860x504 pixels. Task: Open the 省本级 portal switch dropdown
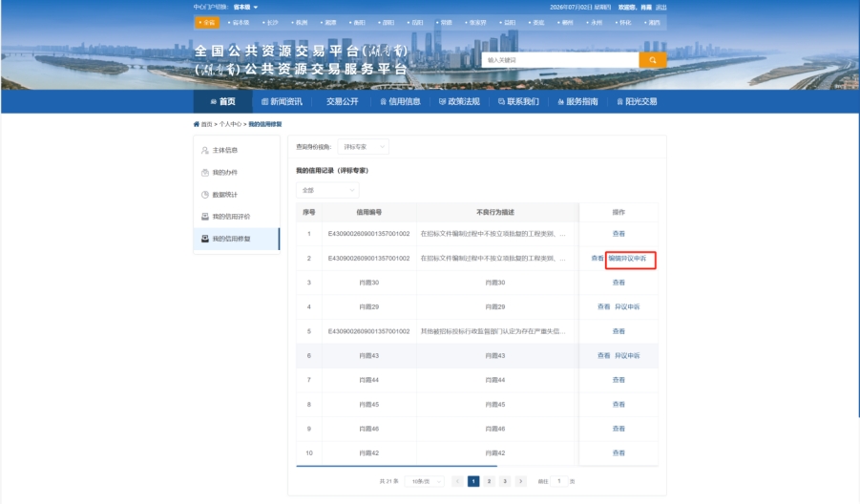point(245,7)
